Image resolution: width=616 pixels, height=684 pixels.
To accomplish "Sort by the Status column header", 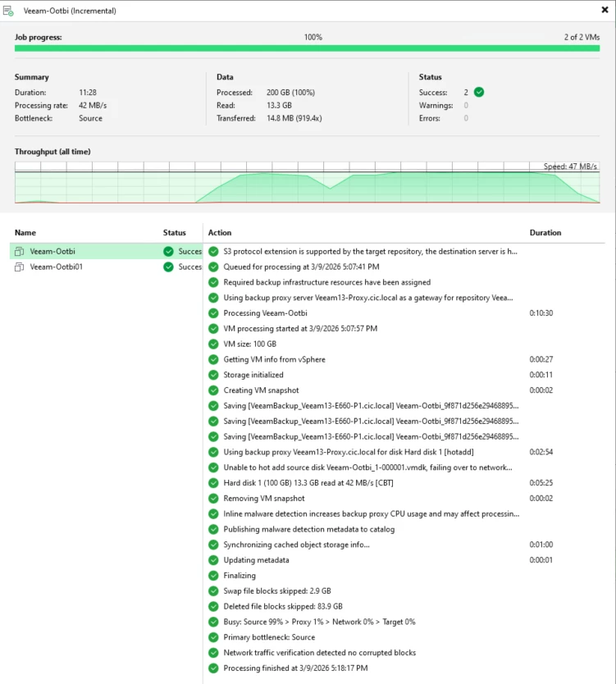I will coord(175,232).
